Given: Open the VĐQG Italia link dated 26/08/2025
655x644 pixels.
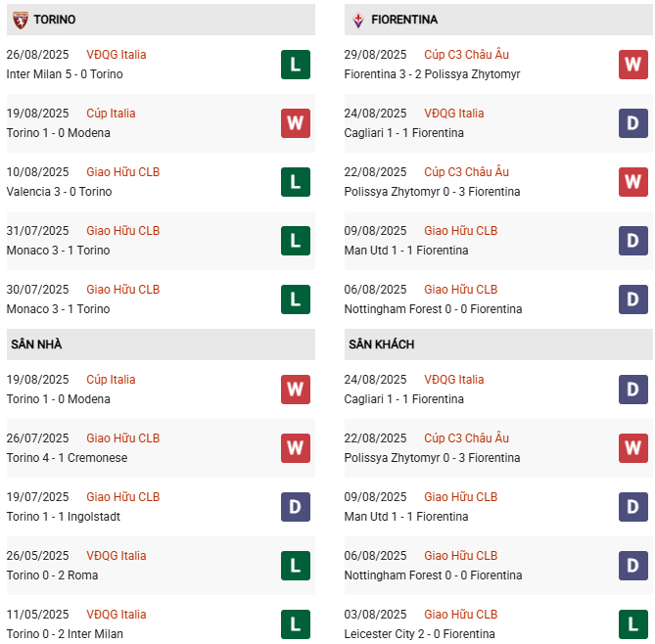Looking at the screenshot, I should click(x=116, y=55).
